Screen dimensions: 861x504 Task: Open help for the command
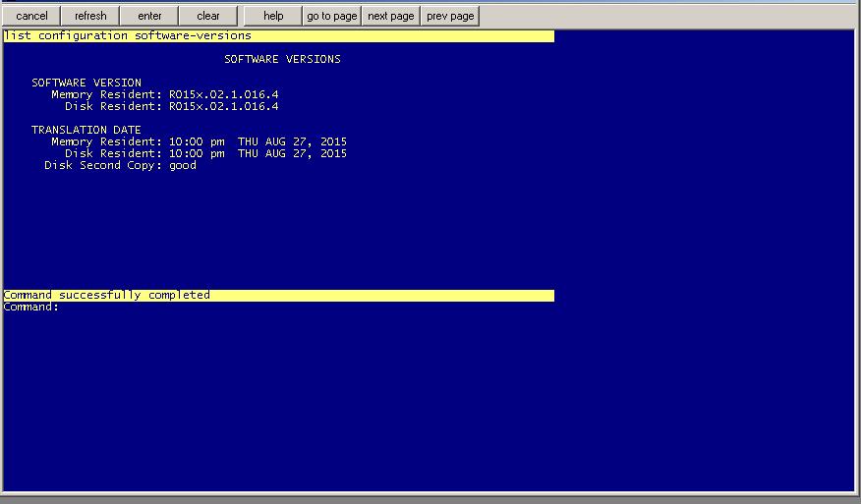pos(273,16)
